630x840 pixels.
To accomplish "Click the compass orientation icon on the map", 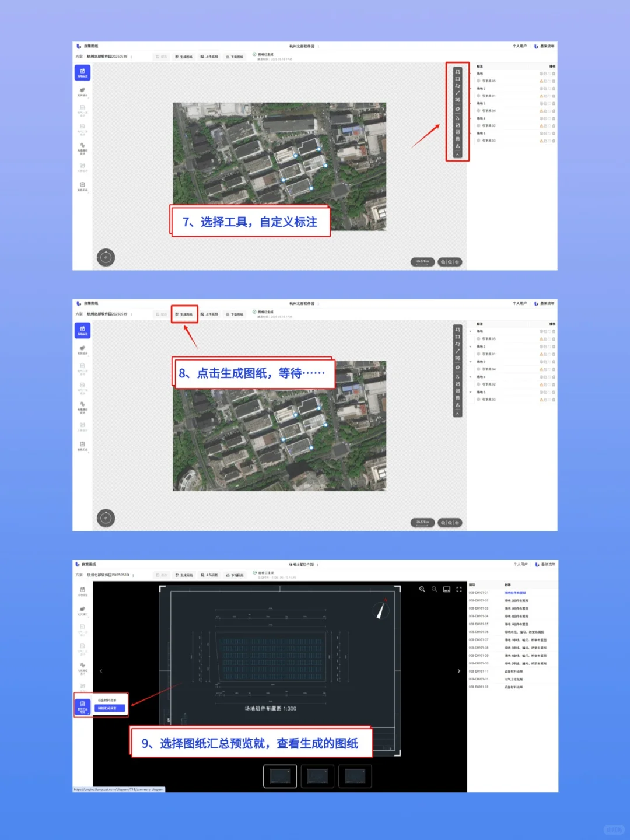I will coord(106,258).
